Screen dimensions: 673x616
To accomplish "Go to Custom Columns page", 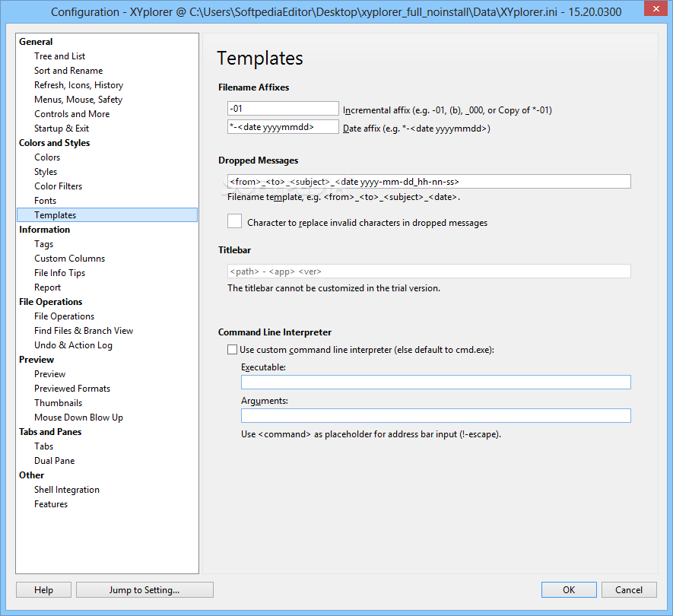I will (x=69, y=259).
